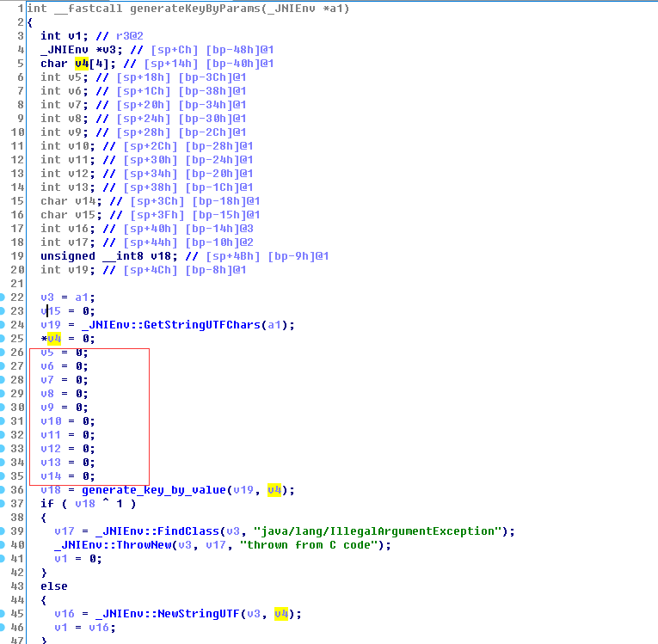
Task: Click the int v19 declaration on line 20
Action: point(68,270)
